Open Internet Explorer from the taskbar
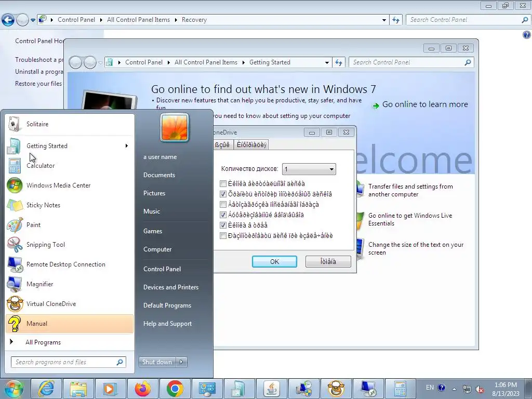532x399 pixels. pyautogui.click(x=46, y=389)
